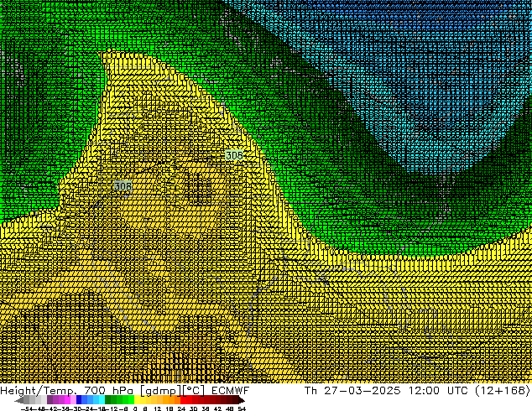Pick the dark green swatch at legend value -18
The image size is (532, 411).
tap(108, 399)
